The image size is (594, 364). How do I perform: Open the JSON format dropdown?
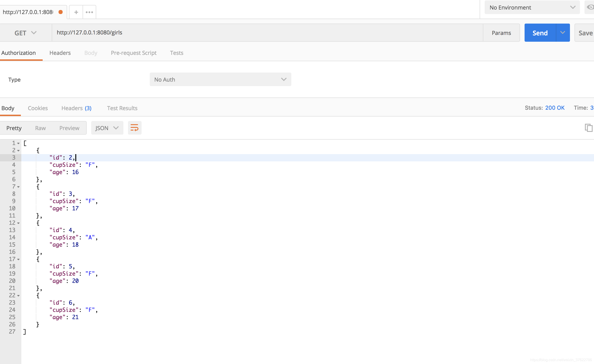tap(107, 128)
